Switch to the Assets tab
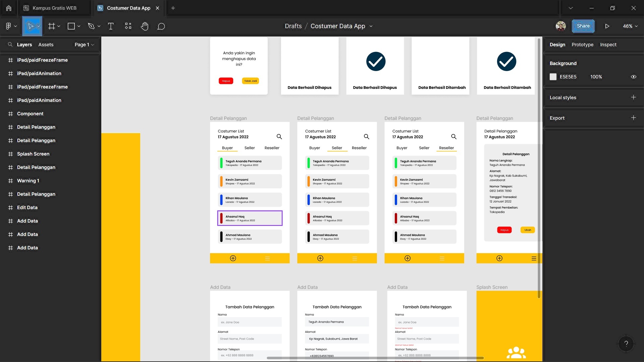 tap(46, 45)
